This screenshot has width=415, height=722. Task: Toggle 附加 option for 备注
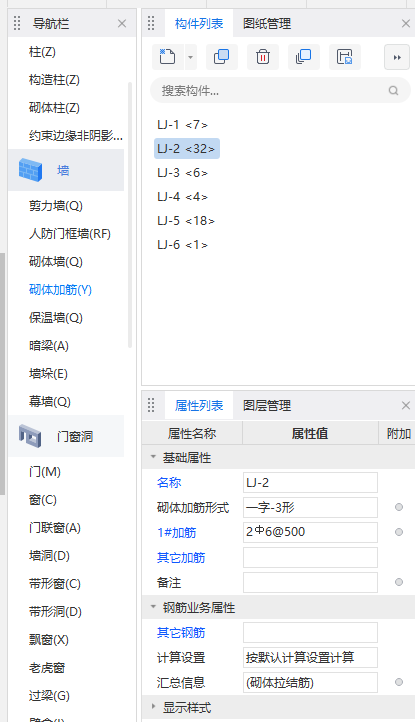click(399, 582)
